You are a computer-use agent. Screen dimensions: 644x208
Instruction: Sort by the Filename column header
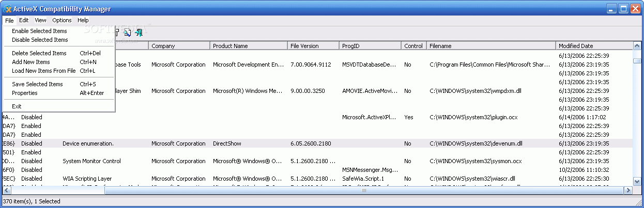[492, 46]
